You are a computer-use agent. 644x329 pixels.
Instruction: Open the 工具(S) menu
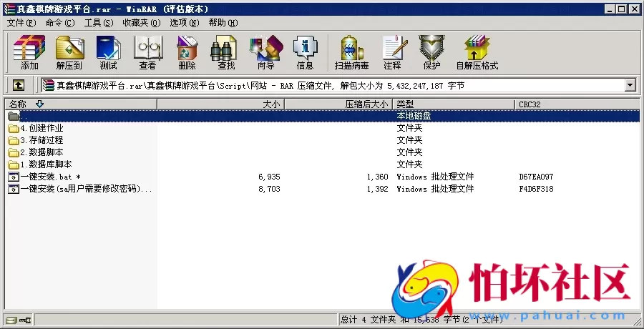[99, 23]
